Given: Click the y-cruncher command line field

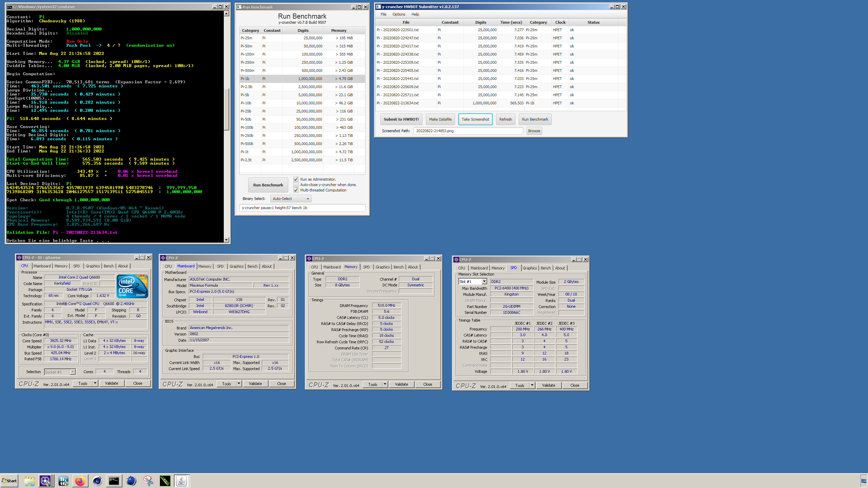Looking at the screenshot, I should point(302,208).
